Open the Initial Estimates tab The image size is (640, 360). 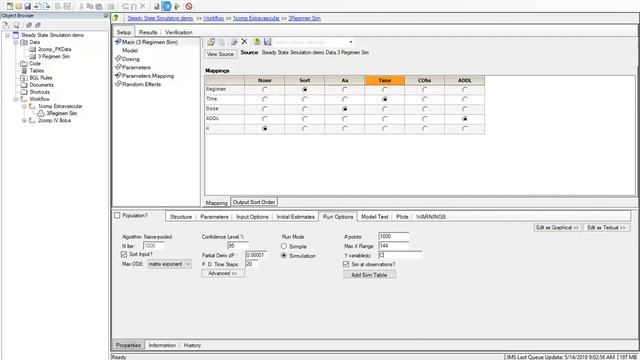[x=296, y=217]
